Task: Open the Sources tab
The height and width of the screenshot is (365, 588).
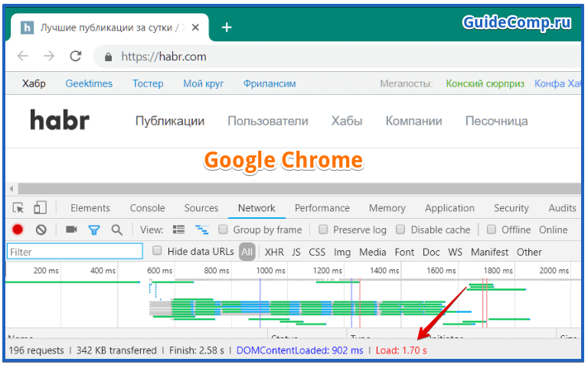Action: click(x=201, y=208)
